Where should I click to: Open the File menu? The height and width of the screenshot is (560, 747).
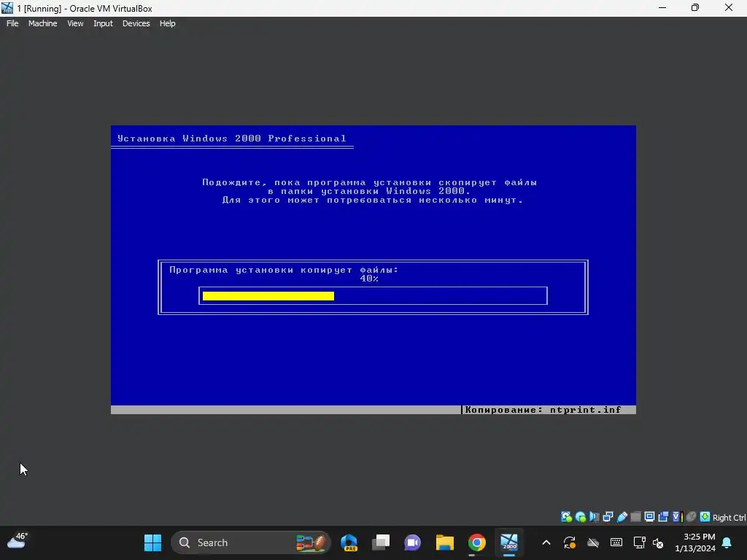click(x=12, y=23)
